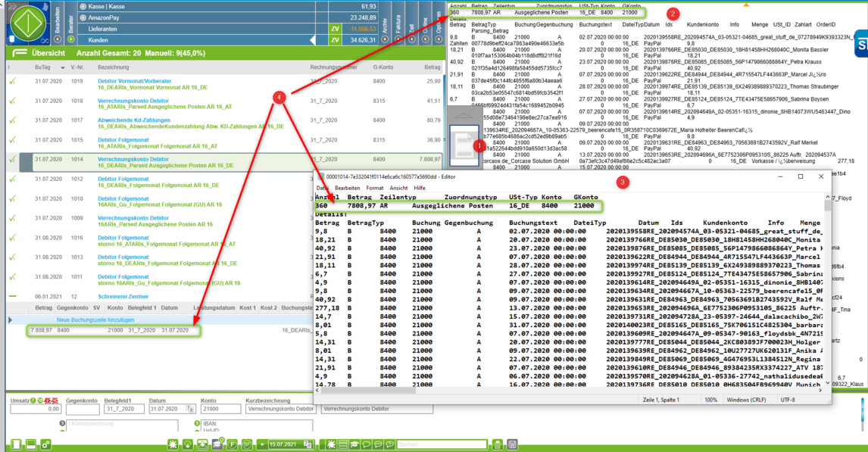This screenshot has height=452, width=868.
Task: Select the split-panel layout icon in bottom bar
Action: (x=31, y=444)
